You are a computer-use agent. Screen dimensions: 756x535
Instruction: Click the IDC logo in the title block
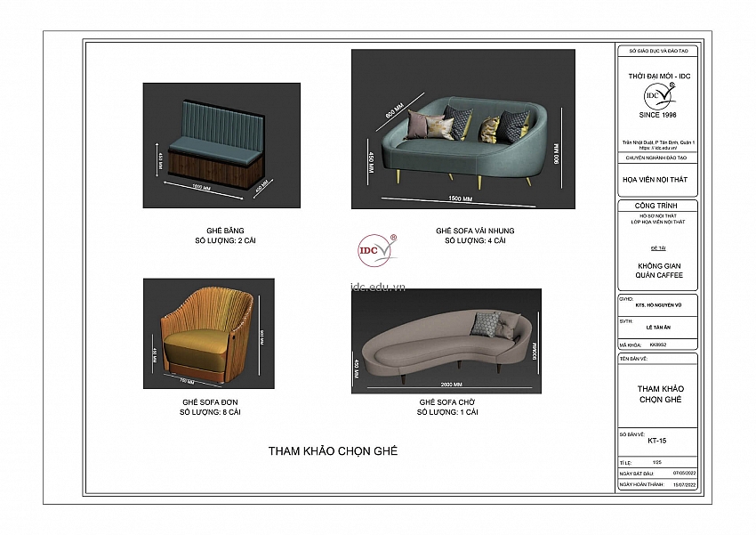(658, 95)
